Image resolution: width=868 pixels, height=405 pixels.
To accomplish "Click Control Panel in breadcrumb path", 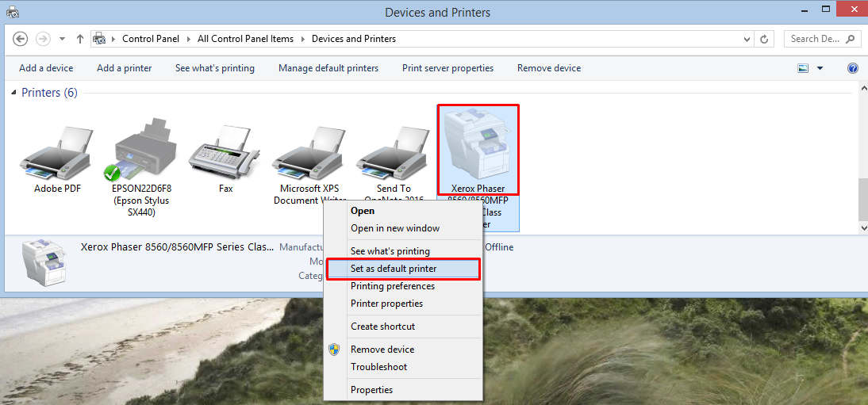I will point(151,39).
